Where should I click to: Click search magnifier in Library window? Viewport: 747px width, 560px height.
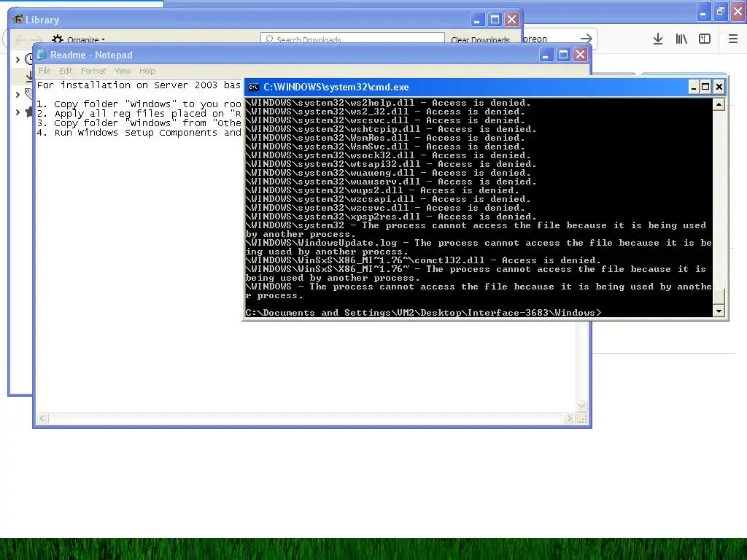click(269, 39)
